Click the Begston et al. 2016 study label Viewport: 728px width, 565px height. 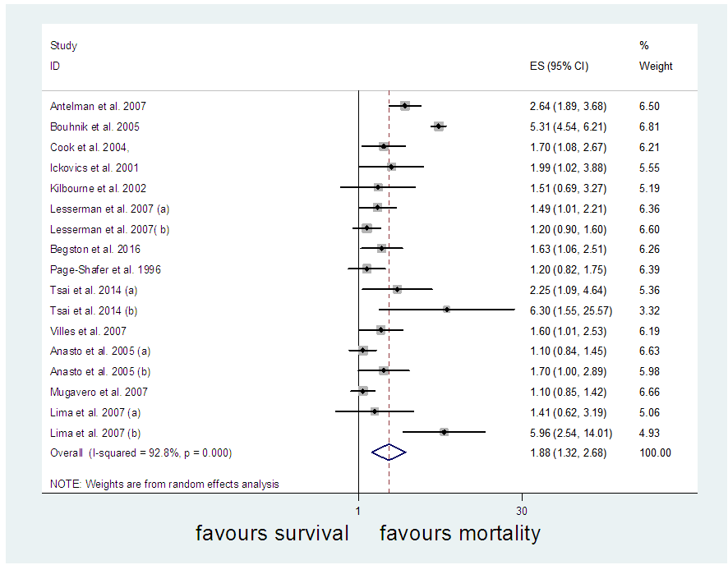pos(95,249)
